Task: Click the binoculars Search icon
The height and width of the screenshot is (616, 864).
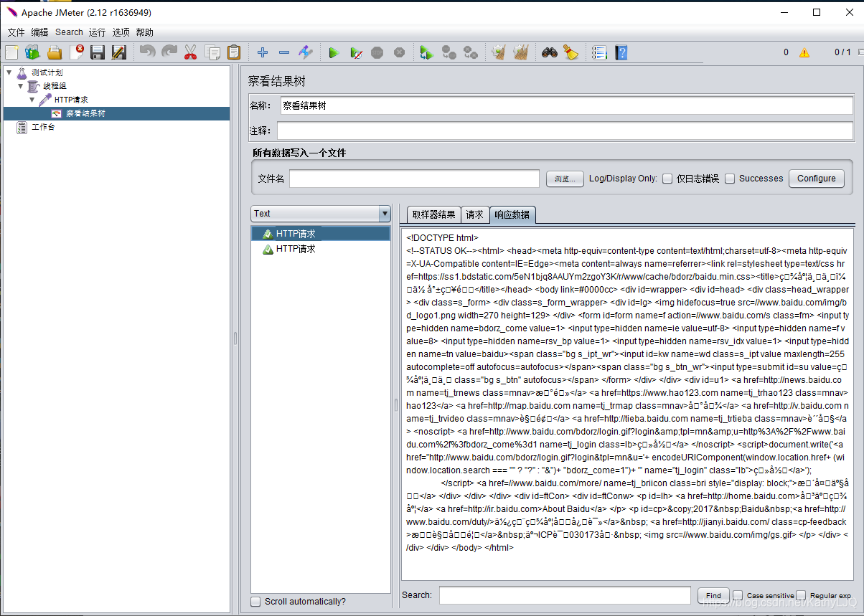Action: coord(550,52)
